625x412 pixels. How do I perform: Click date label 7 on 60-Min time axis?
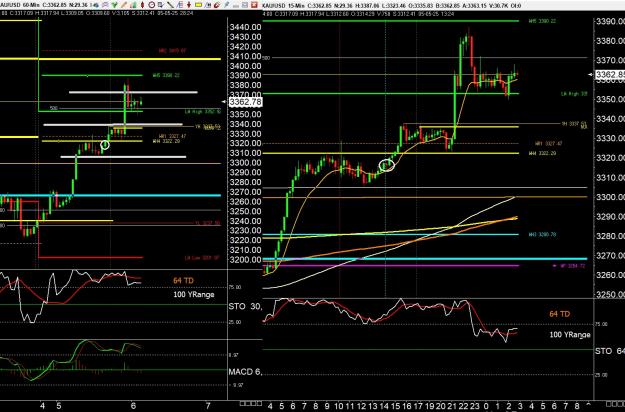pos(208,406)
